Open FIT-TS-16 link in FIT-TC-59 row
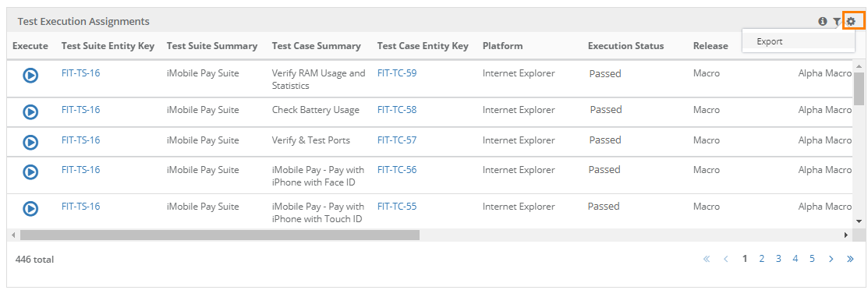The width and height of the screenshot is (868, 290). click(81, 73)
